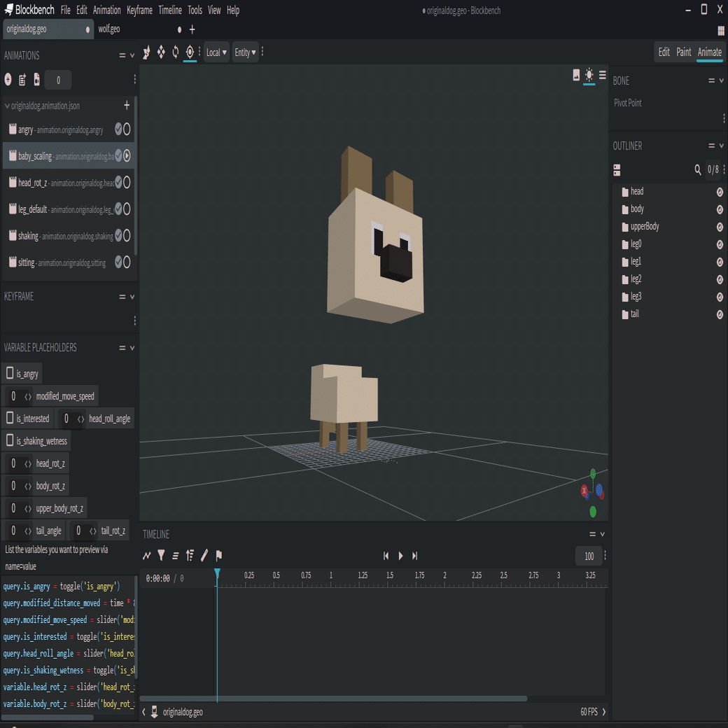Open the Timeline menu
This screenshot has height=728, width=728.
pyautogui.click(x=170, y=10)
